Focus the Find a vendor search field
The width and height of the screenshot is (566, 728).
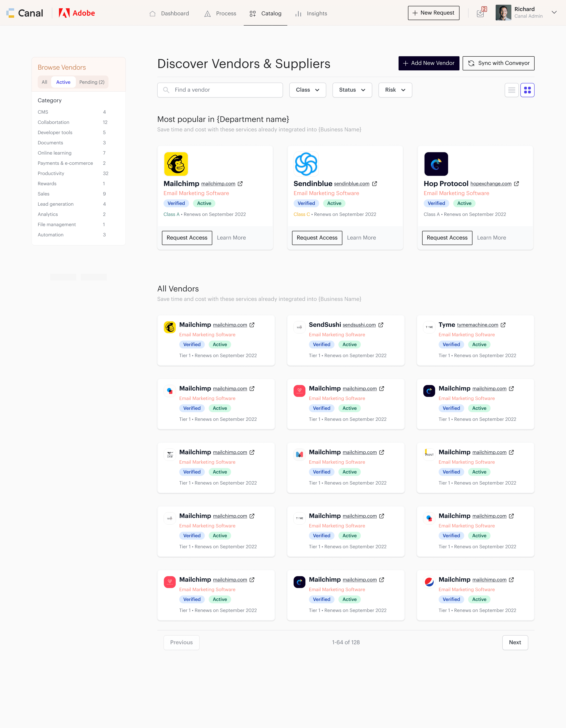[220, 90]
